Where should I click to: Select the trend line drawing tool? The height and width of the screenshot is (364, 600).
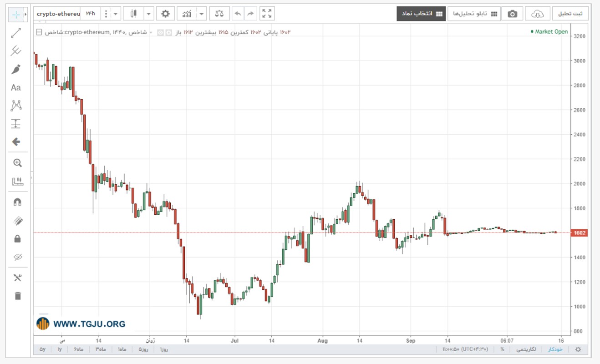coord(16,33)
